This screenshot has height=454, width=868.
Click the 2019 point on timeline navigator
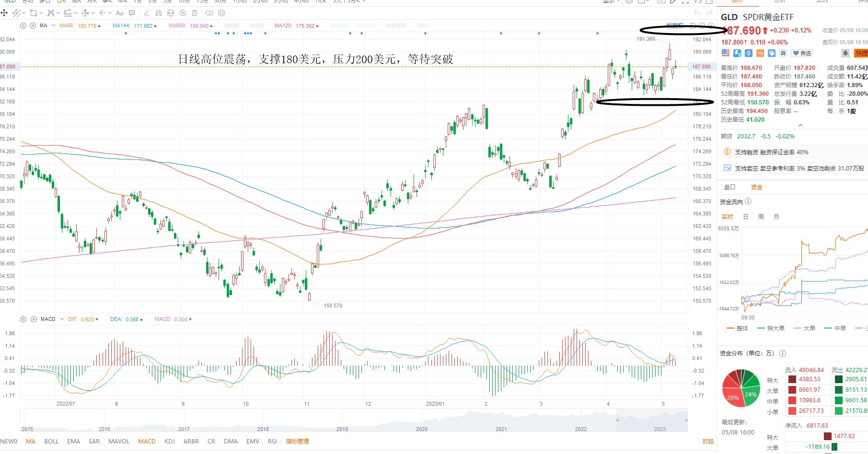342,429
